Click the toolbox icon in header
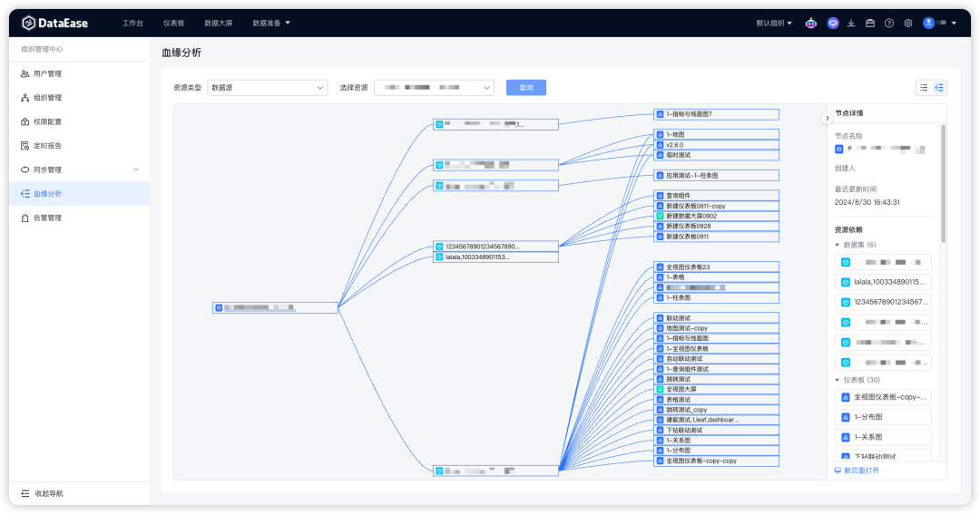This screenshot has width=980, height=514. (870, 23)
